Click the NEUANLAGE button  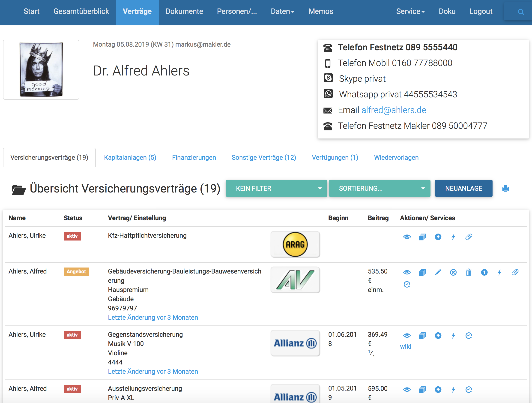pyautogui.click(x=463, y=188)
